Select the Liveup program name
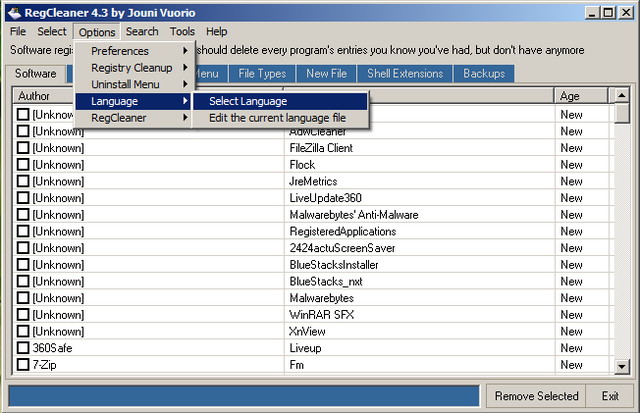640x413 pixels. 305,348
